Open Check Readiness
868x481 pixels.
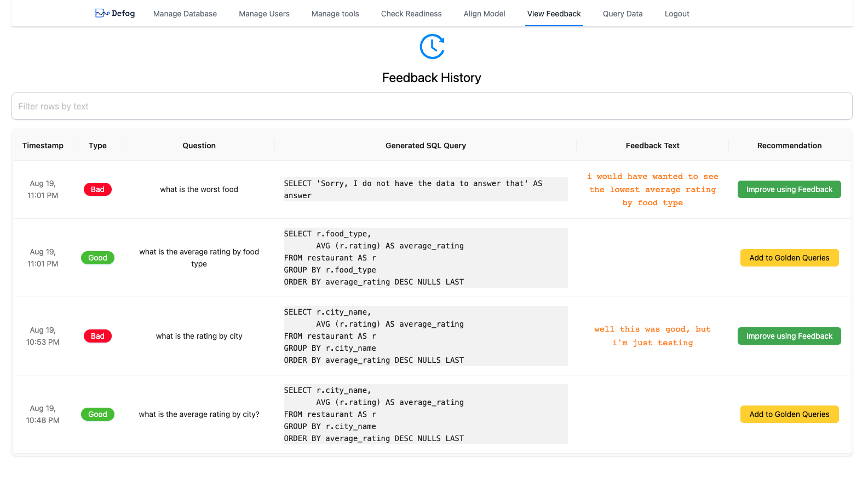pyautogui.click(x=411, y=14)
